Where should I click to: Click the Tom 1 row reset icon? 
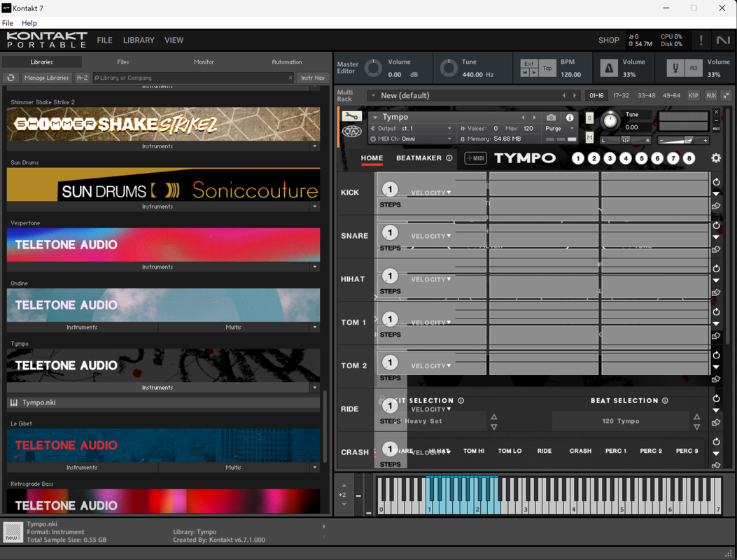(x=716, y=311)
